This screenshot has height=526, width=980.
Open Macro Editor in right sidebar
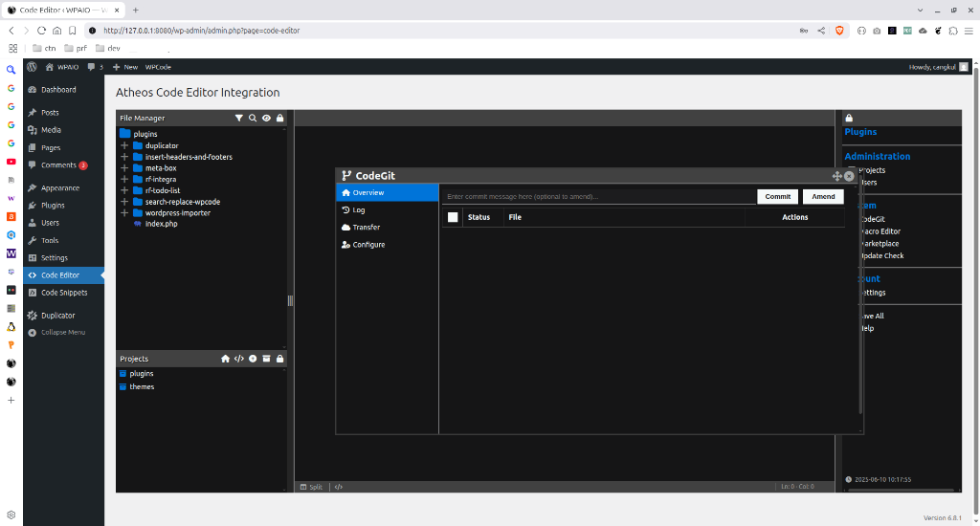(880, 231)
